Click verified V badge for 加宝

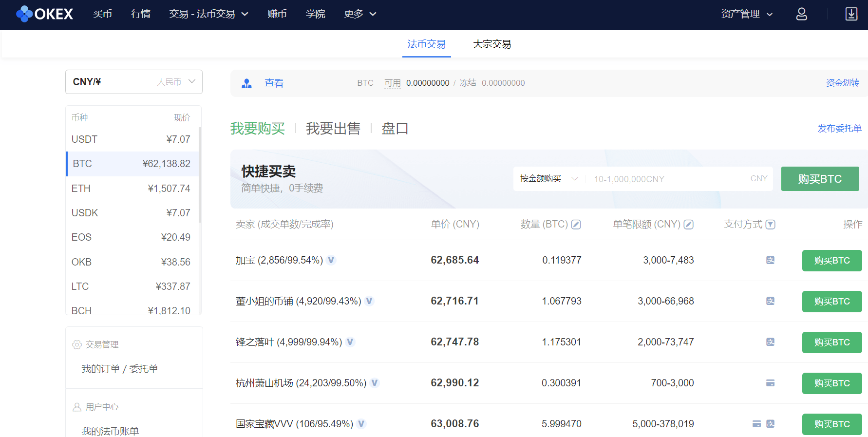(x=331, y=260)
